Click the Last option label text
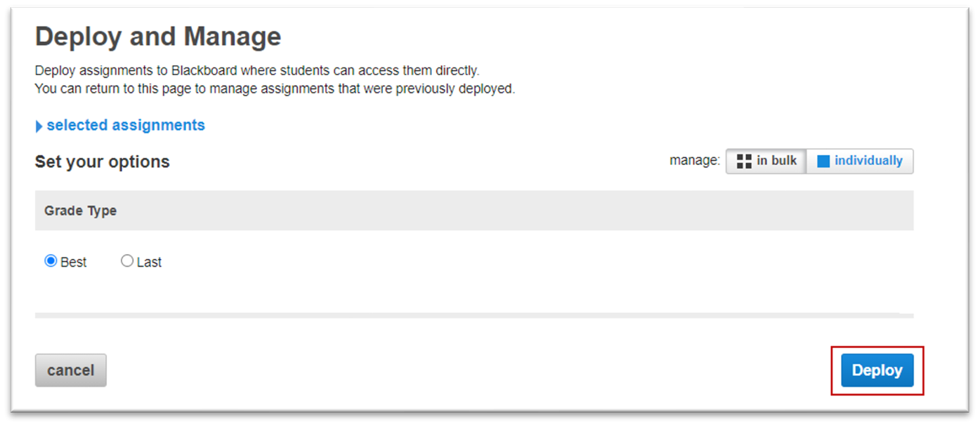980x426 pixels. (x=149, y=262)
